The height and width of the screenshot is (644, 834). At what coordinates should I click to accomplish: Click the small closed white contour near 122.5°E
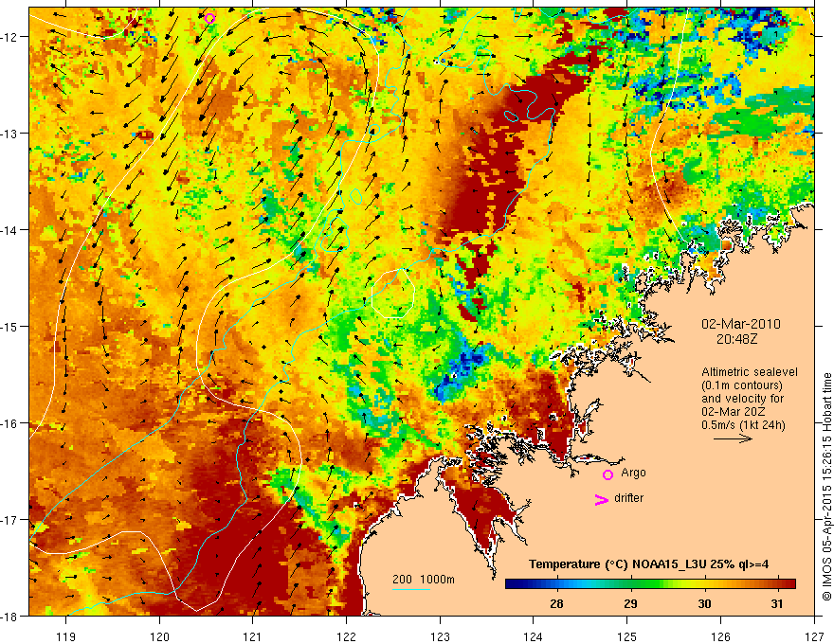[x=393, y=294]
